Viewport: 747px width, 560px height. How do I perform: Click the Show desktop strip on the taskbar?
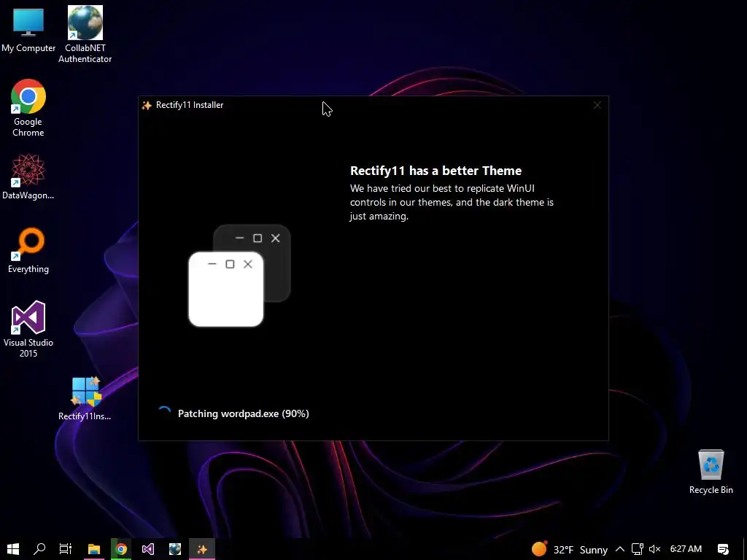[744, 549]
